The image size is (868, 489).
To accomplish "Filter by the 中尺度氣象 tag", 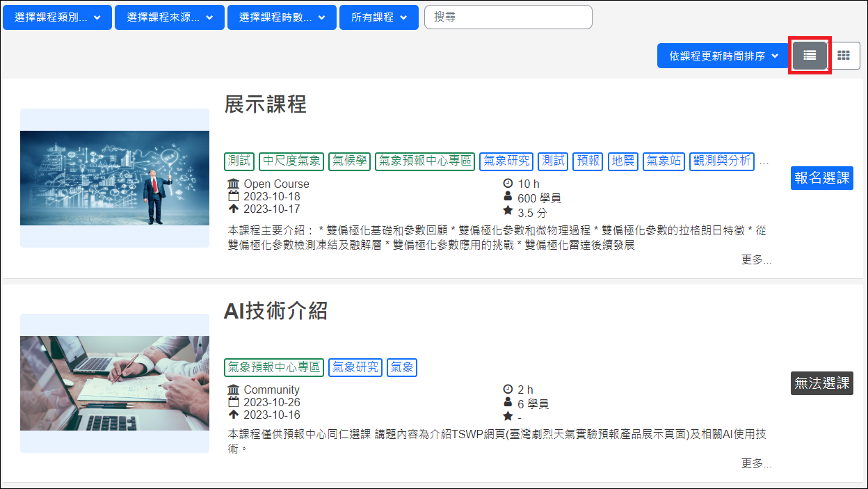I will pyautogui.click(x=291, y=161).
